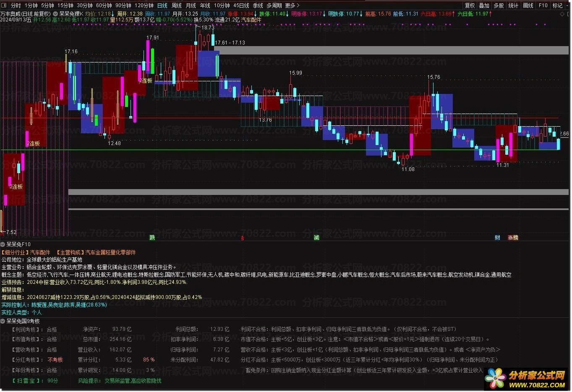The height and width of the screenshot is (392, 572).
Task: Select the 5分钟 period tab
Action: click(47, 5)
